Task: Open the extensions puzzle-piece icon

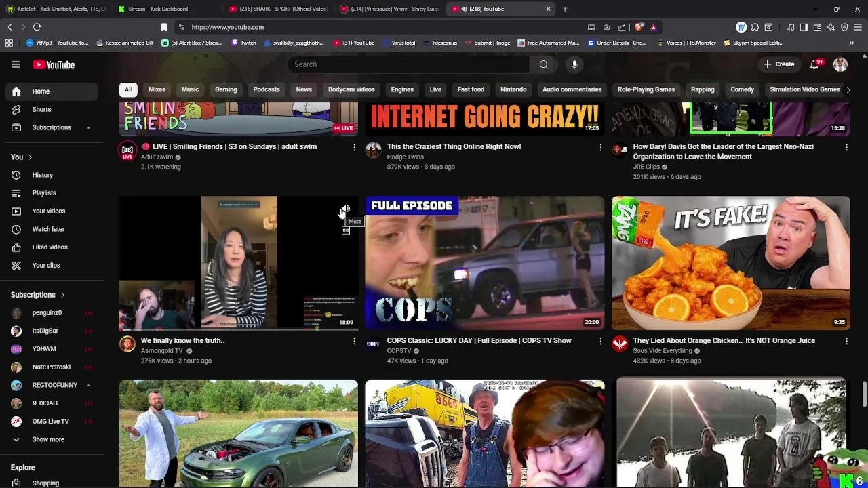Action: pyautogui.click(x=755, y=27)
